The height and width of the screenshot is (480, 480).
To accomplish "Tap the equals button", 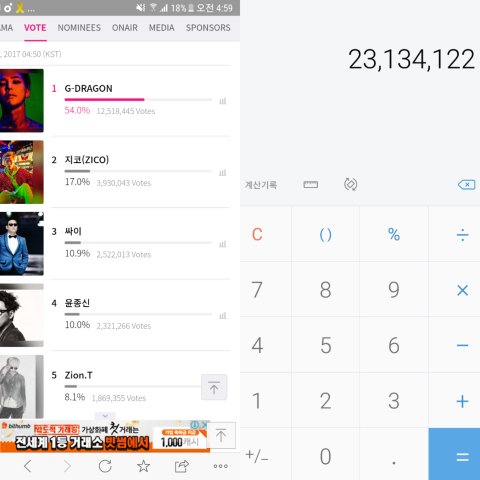I will pos(462,454).
